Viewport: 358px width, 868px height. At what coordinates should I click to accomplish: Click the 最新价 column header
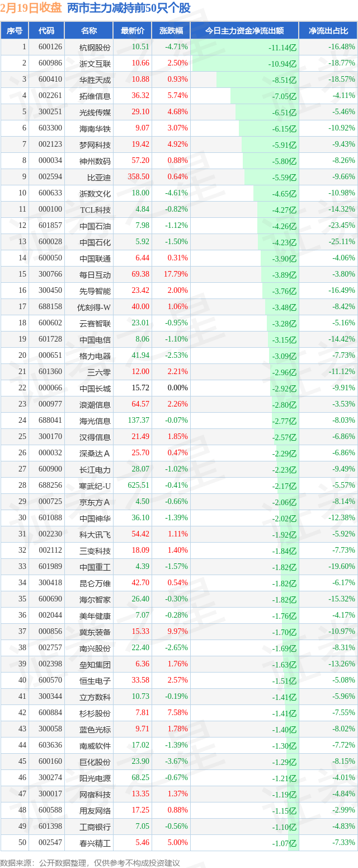coord(132,31)
